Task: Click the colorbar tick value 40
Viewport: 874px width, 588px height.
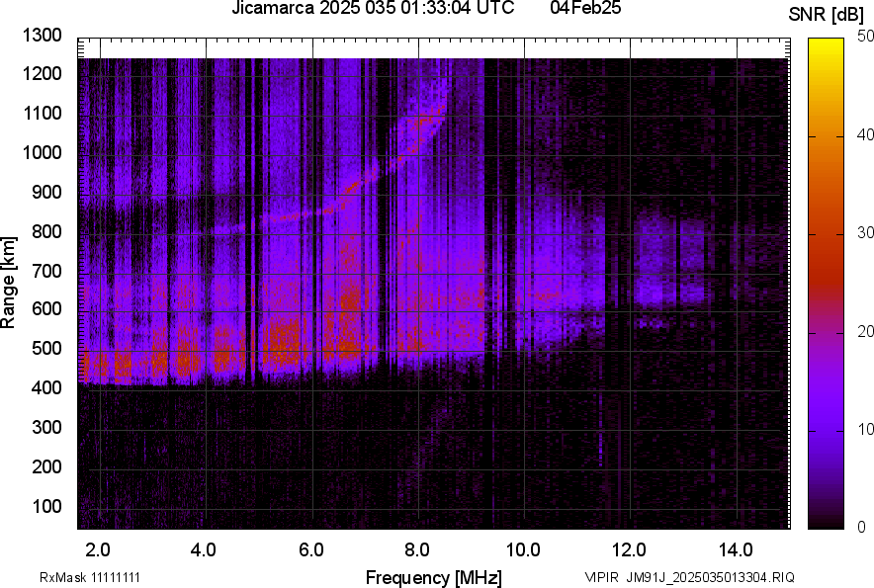Action: pyautogui.click(x=864, y=134)
